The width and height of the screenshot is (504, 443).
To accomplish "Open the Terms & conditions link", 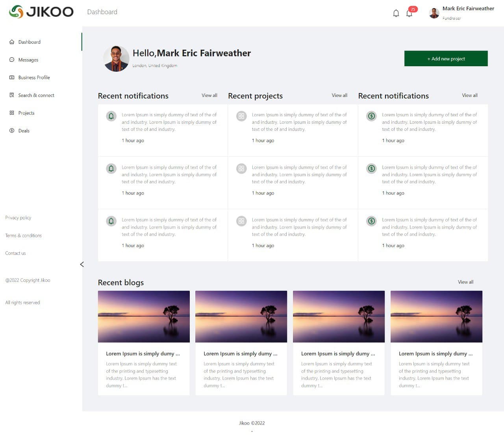I will click(23, 236).
